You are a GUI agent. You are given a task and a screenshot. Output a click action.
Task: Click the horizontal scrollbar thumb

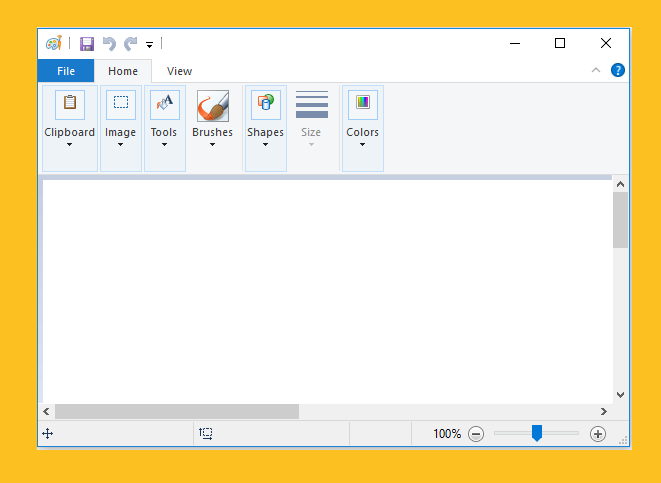coord(177,411)
